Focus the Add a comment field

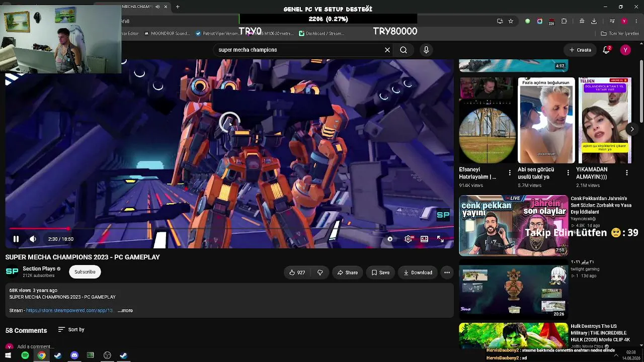[x=35, y=347]
